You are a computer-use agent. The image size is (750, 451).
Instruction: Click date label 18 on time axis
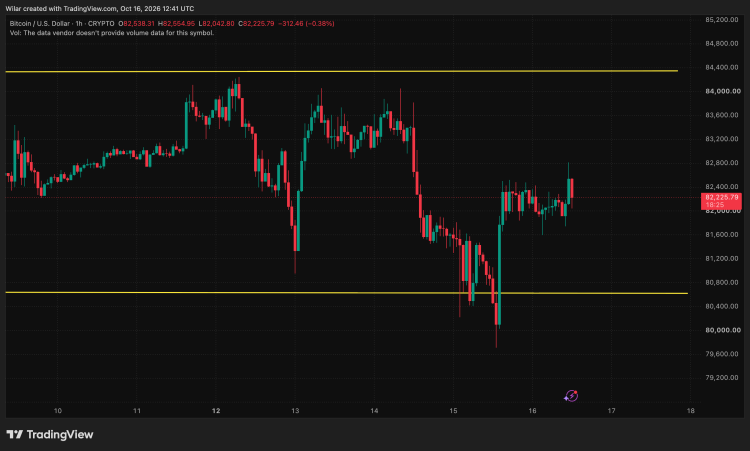click(x=691, y=411)
